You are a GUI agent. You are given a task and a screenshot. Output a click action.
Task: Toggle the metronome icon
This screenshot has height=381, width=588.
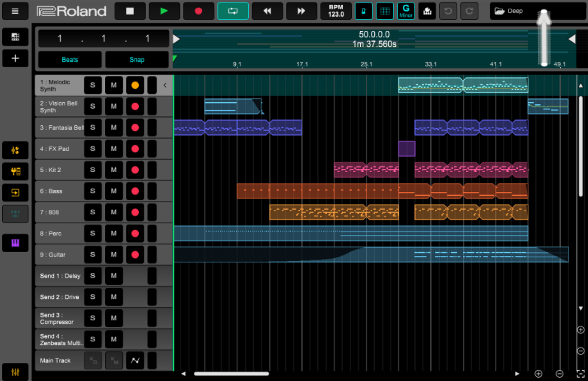point(364,11)
